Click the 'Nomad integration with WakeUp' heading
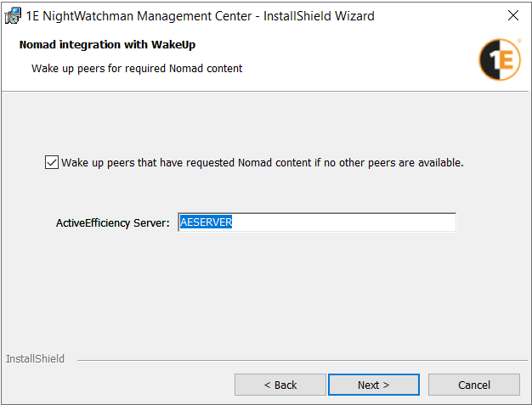Viewport: 532px width, 405px height. pos(113,45)
